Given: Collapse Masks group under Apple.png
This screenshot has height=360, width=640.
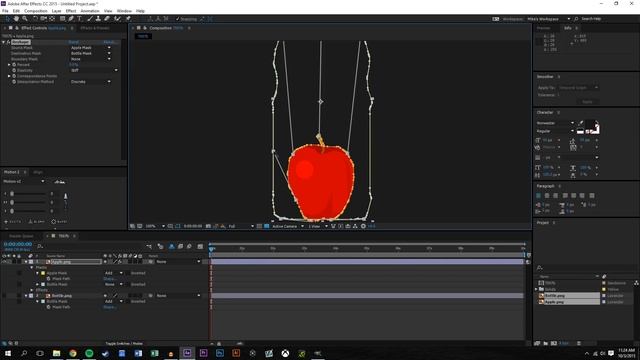Looking at the screenshot, I should 32,267.
